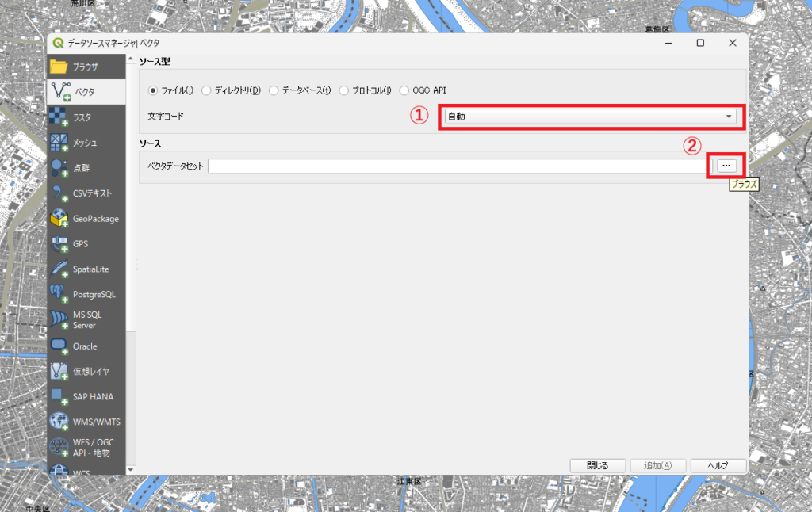Click the 閉じる (Close) button
Viewport: 812px width, 512px height.
(598, 465)
